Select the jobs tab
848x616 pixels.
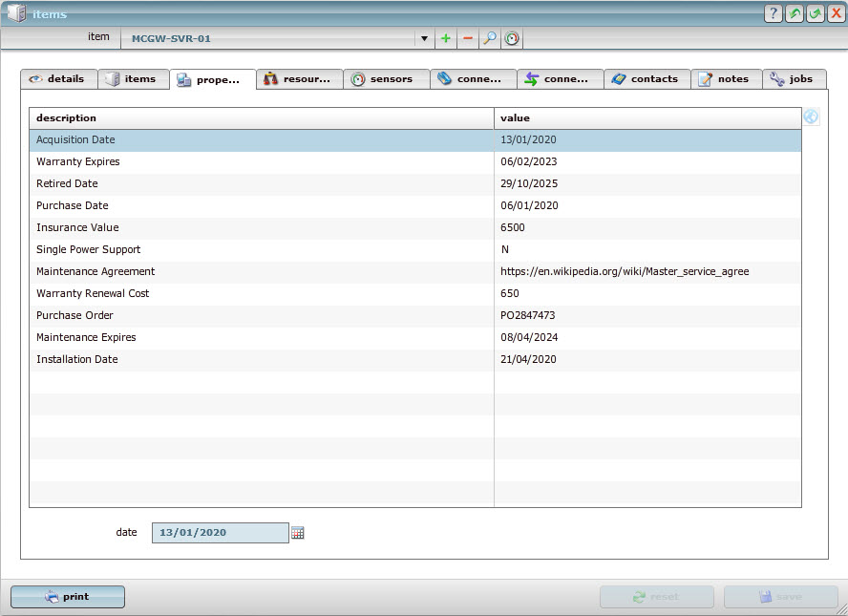[794, 79]
